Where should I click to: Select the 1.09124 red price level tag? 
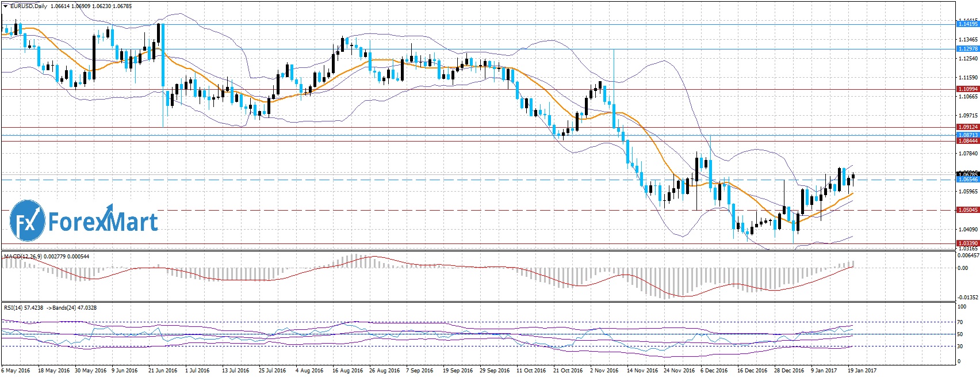pos(967,127)
